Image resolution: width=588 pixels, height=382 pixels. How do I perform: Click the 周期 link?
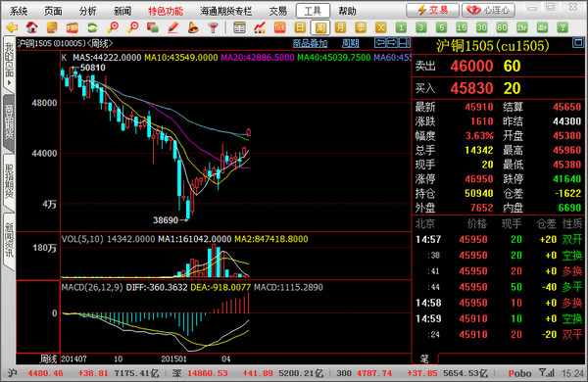[351, 43]
